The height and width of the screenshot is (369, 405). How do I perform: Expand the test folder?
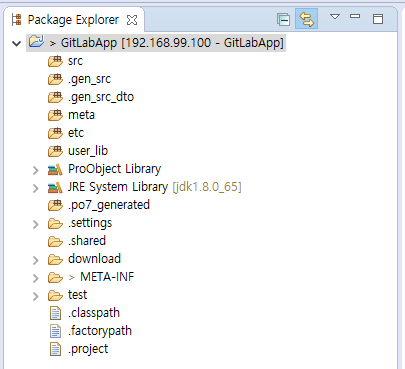(35, 296)
